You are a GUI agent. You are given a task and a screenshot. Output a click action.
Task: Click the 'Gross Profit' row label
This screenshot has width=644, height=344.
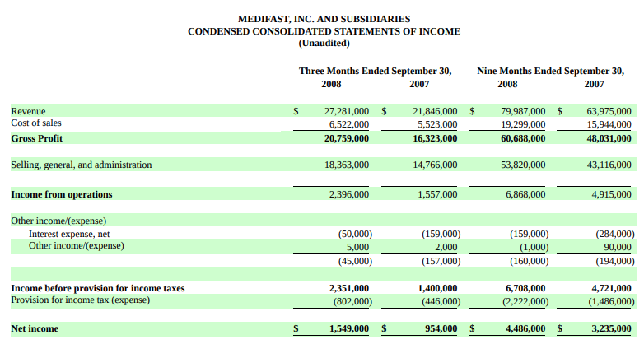36,138
